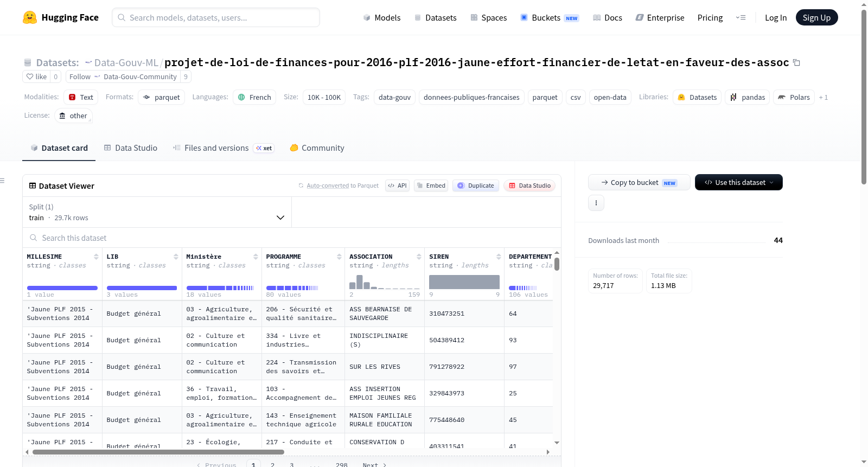
Task: Focus the 'Search models, datasets, users...' field
Action: [216, 17]
